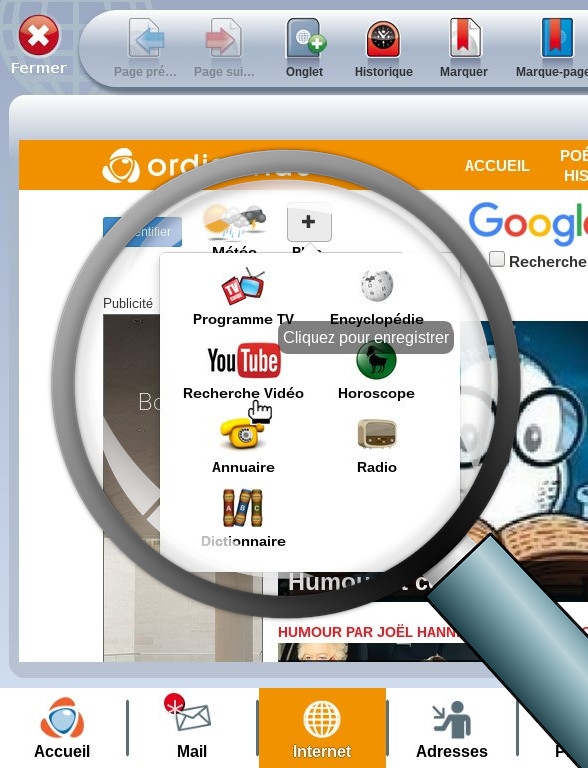Expand the Plus (+) menu button

pos(309,222)
